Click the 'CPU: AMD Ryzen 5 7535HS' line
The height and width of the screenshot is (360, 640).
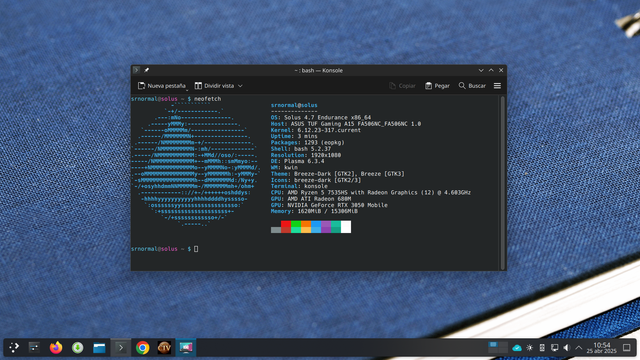[371, 193]
